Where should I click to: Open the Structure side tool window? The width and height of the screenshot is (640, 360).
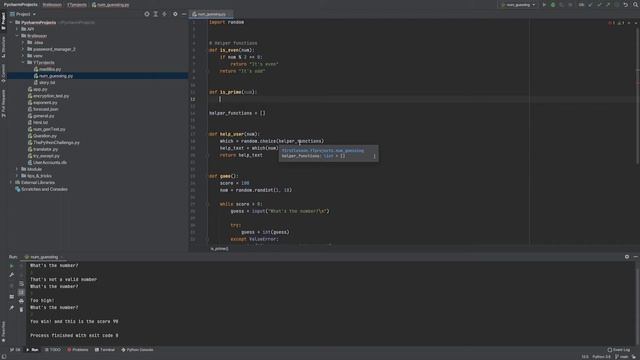(x=3, y=47)
